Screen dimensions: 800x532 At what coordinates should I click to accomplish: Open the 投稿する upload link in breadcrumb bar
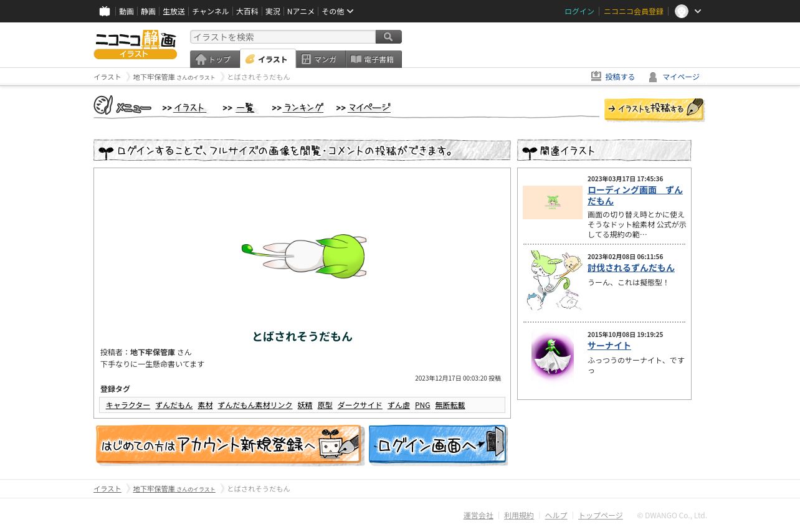pyautogui.click(x=613, y=77)
